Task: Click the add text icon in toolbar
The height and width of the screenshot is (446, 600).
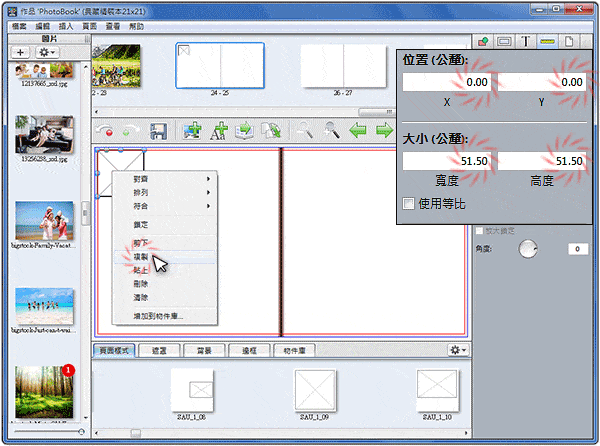Action: coord(217,131)
